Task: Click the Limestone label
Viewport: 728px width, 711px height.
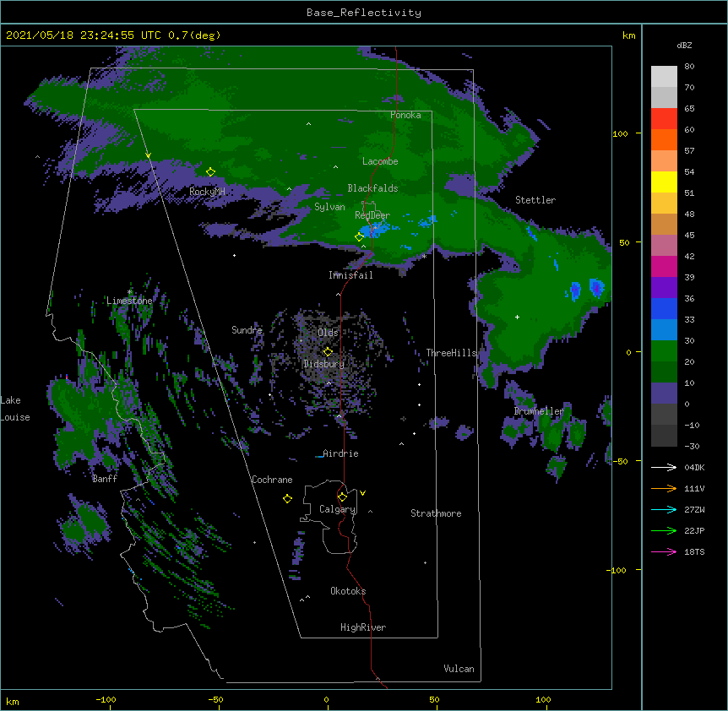Action: coord(129,301)
